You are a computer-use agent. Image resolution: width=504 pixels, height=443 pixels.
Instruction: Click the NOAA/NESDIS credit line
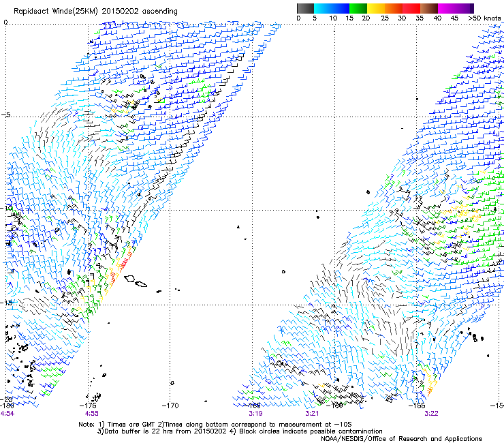click(x=401, y=439)
